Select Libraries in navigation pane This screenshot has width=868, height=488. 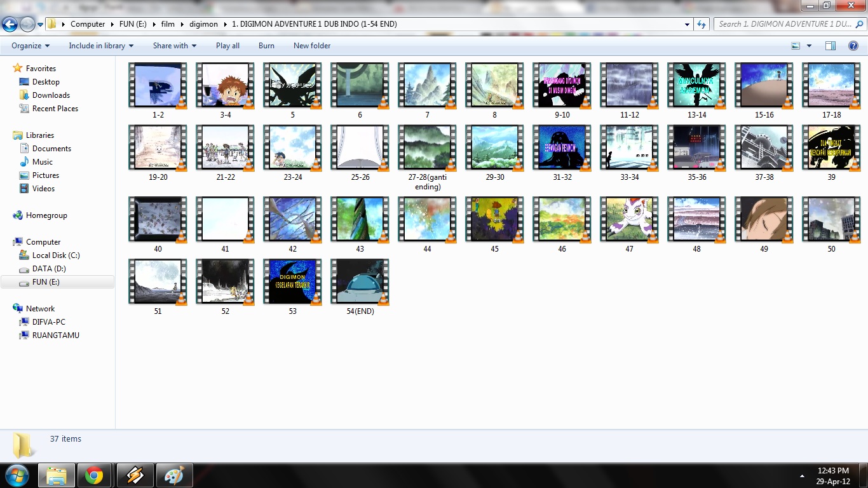40,135
